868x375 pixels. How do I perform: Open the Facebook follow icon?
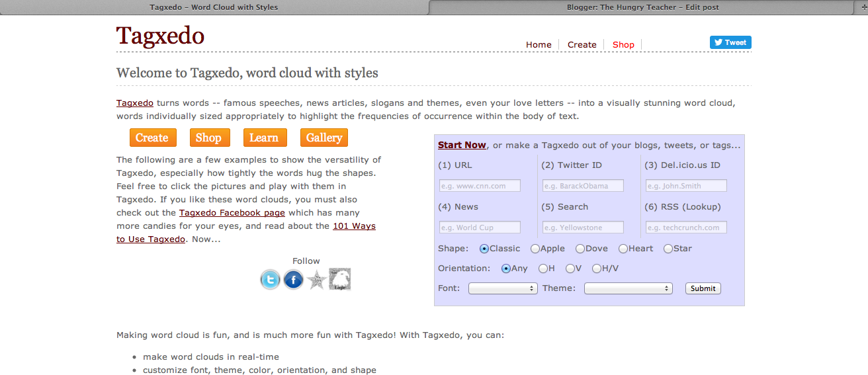click(x=294, y=280)
